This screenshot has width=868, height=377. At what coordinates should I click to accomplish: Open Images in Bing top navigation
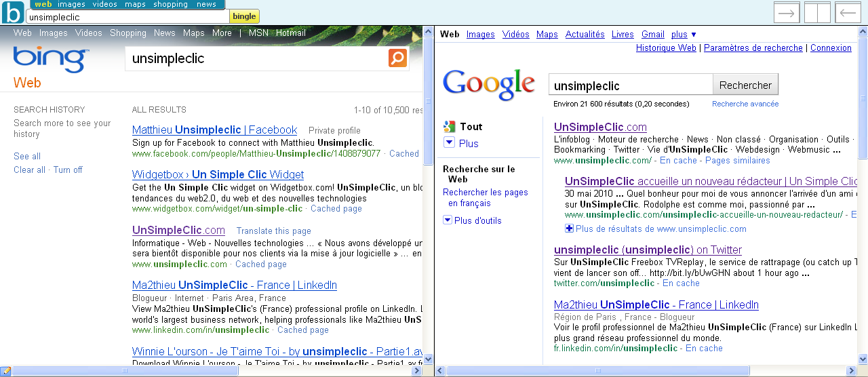pyautogui.click(x=54, y=33)
